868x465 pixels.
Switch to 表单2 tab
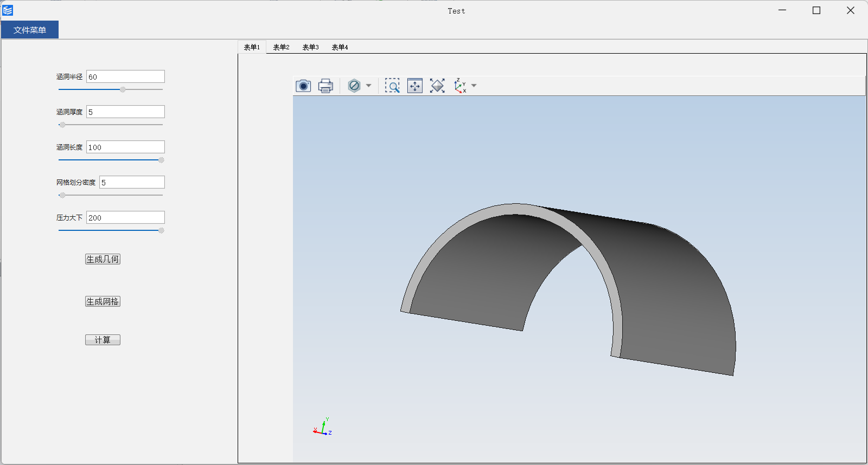281,47
